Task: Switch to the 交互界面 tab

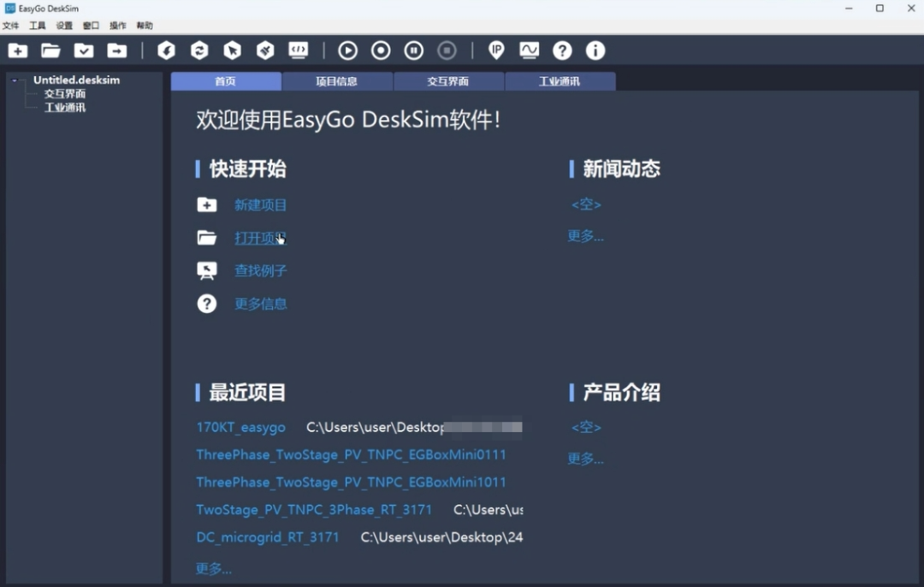Action: coord(448,81)
